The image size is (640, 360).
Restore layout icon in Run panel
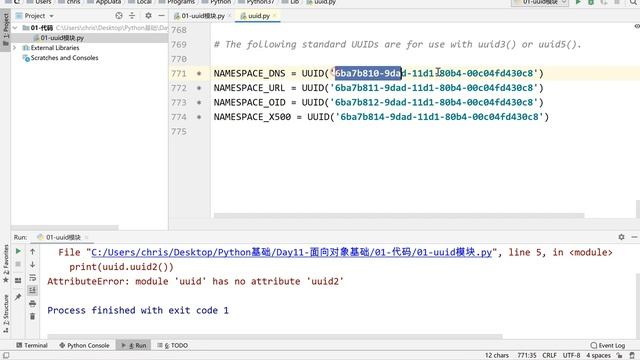[18, 280]
